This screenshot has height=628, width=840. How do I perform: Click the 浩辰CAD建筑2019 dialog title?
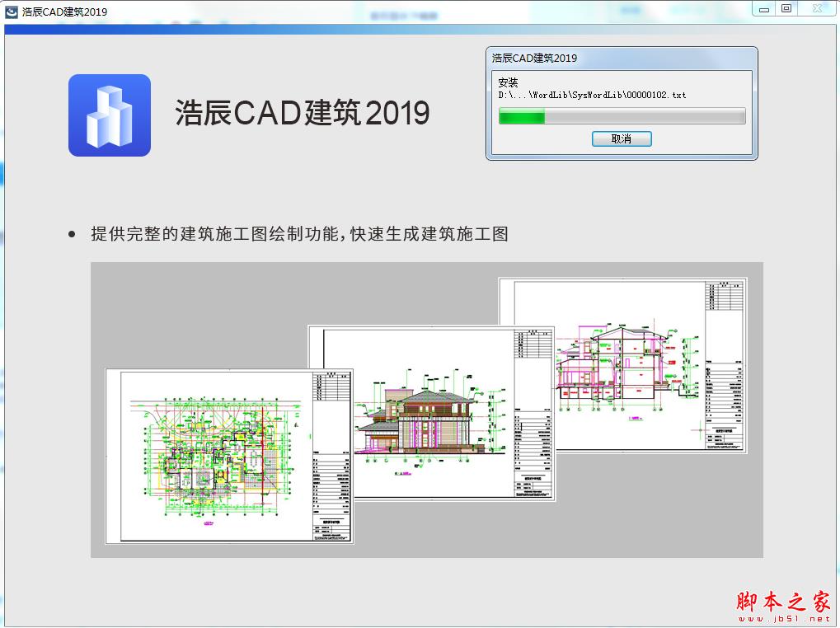point(535,58)
